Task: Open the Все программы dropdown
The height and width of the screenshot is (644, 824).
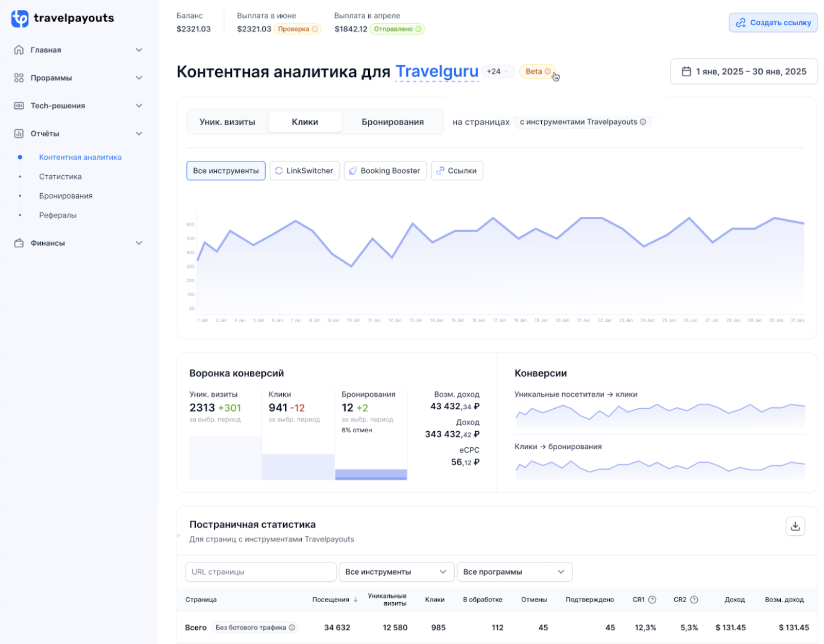Action: coord(514,572)
